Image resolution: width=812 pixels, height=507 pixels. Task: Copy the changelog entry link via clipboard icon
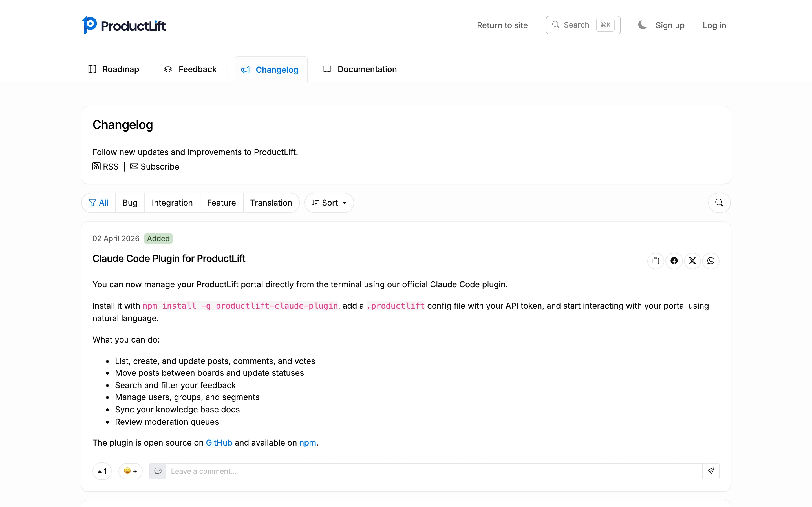(x=656, y=261)
